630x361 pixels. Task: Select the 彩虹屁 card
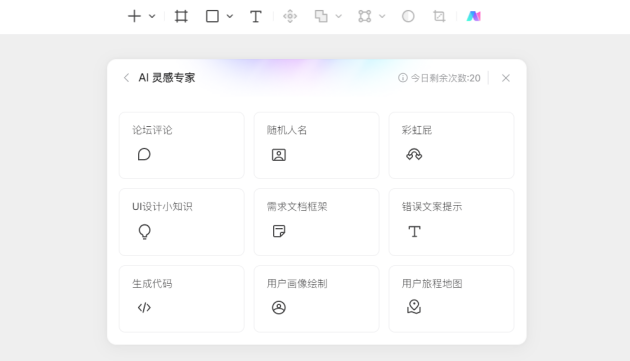451,146
